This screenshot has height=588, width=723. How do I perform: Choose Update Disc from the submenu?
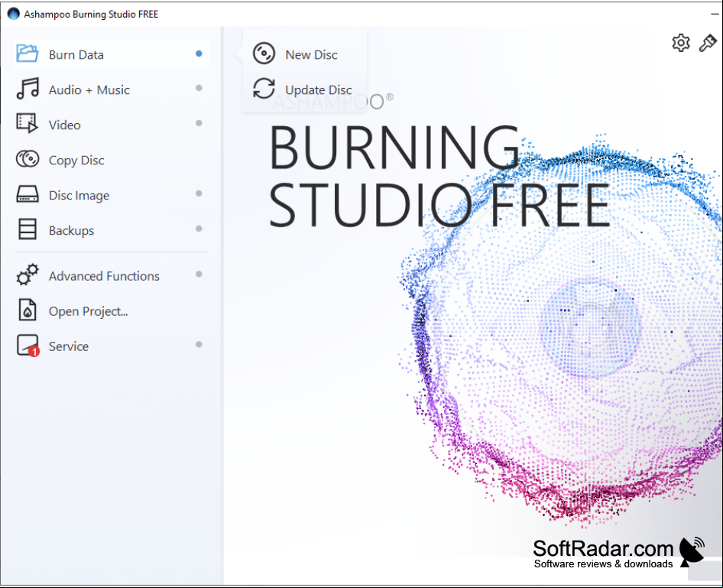[x=318, y=90]
